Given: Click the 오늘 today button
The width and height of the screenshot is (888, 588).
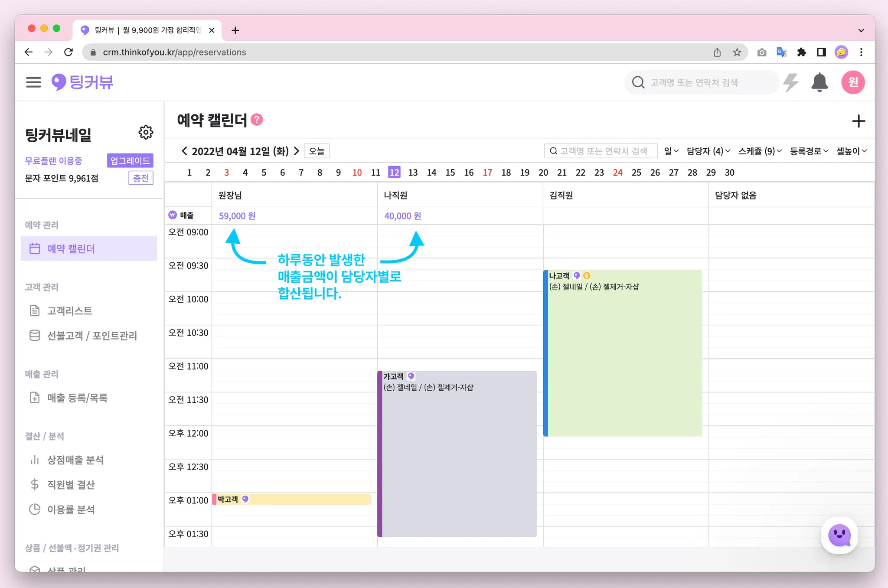Looking at the screenshot, I should 317,151.
